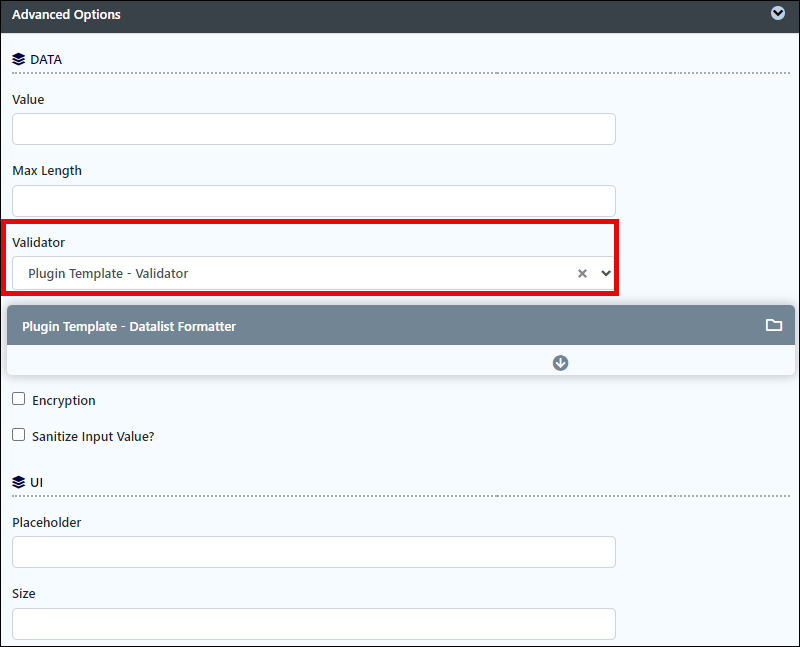
Task: Click the DATA section heading
Action: pyautogui.click(x=46, y=60)
